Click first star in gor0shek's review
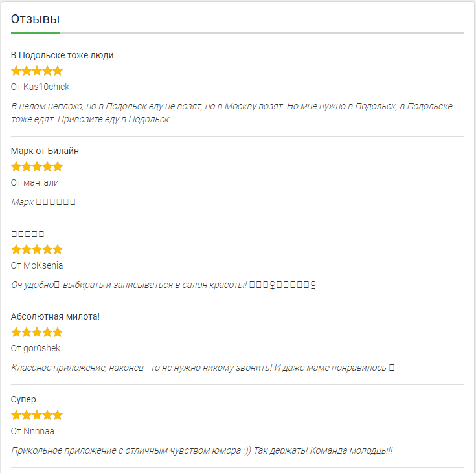Screen dimensions: 476x473 coord(16,332)
